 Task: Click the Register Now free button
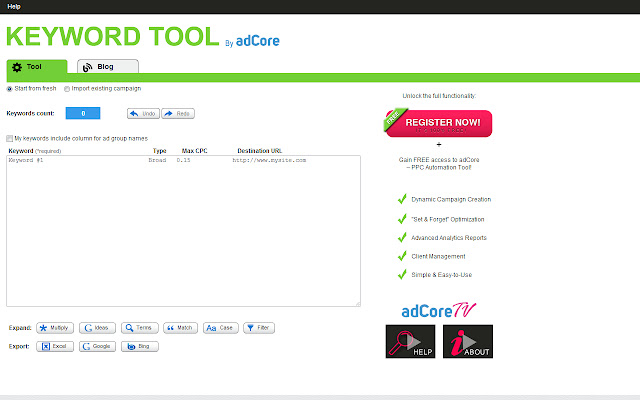pyautogui.click(x=438, y=123)
